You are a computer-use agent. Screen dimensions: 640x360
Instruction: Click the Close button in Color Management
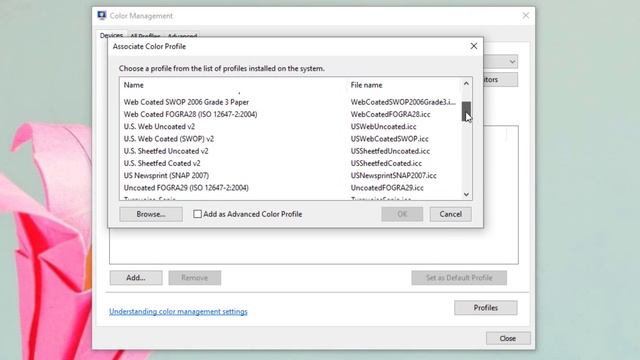pos(508,338)
